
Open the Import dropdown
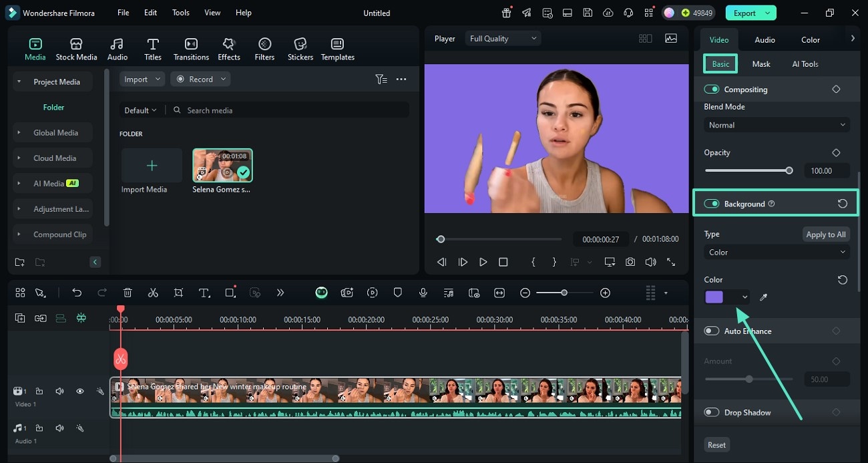[142, 79]
